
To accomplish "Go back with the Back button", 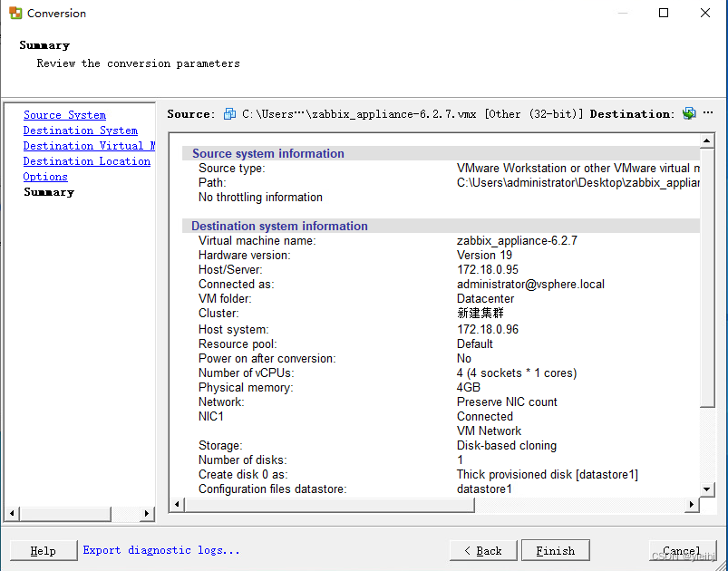I will coord(483,550).
